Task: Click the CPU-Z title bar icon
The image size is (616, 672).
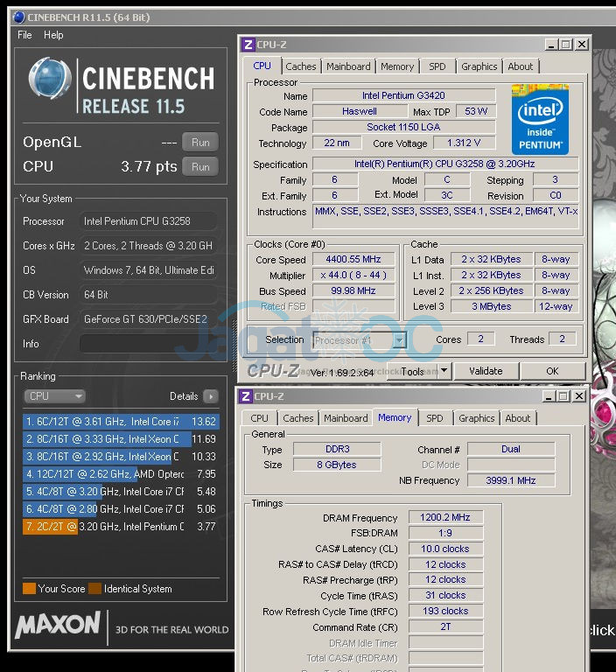Action: (x=248, y=45)
